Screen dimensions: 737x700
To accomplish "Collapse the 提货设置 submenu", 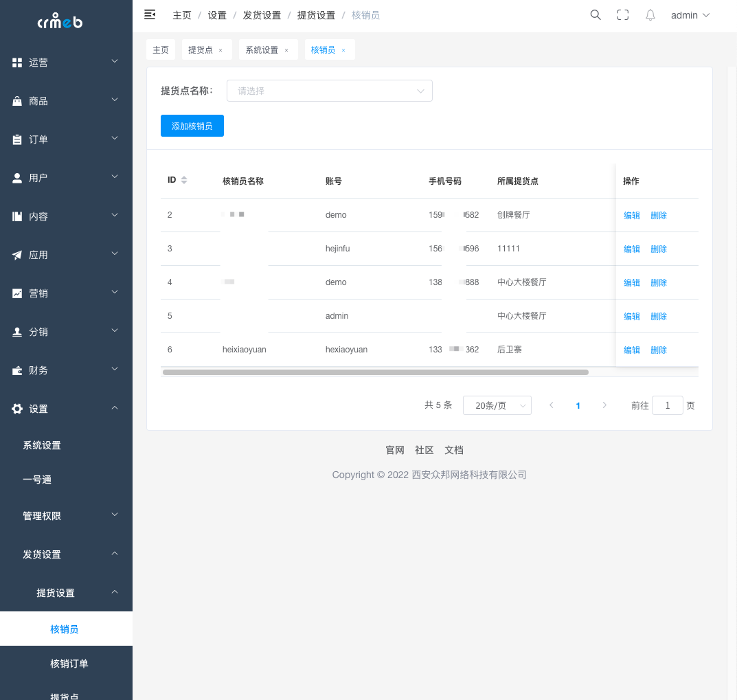I will 115,592.
